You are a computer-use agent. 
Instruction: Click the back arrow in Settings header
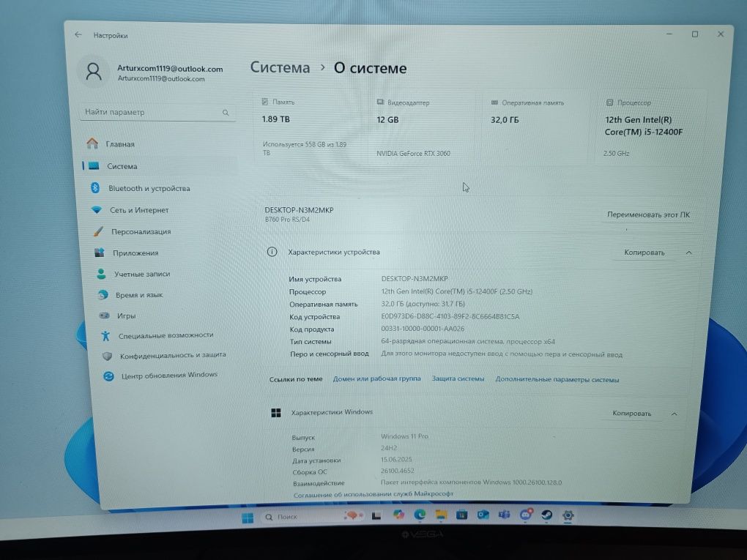click(x=78, y=34)
